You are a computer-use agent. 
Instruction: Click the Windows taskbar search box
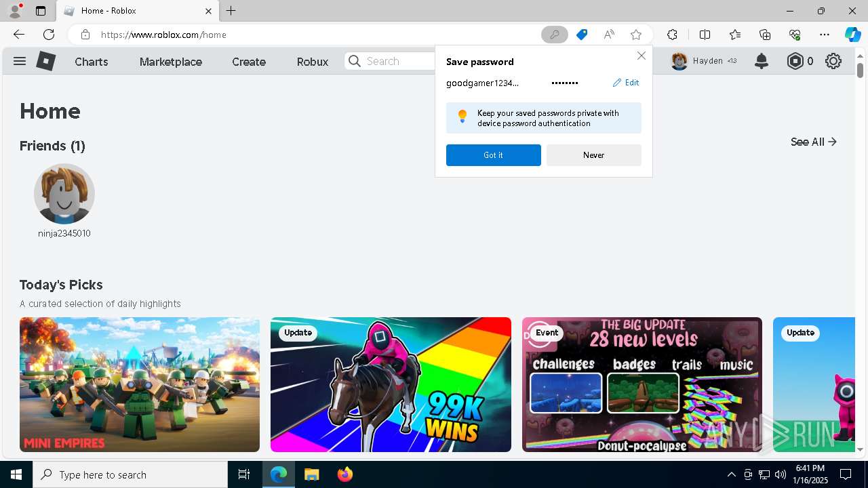coord(130,474)
